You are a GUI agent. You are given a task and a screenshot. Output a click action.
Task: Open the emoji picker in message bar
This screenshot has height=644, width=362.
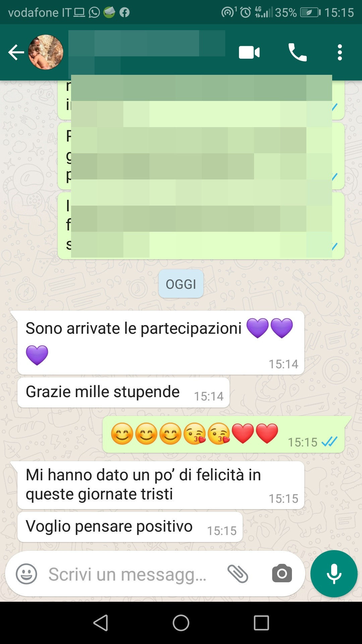[26, 574]
